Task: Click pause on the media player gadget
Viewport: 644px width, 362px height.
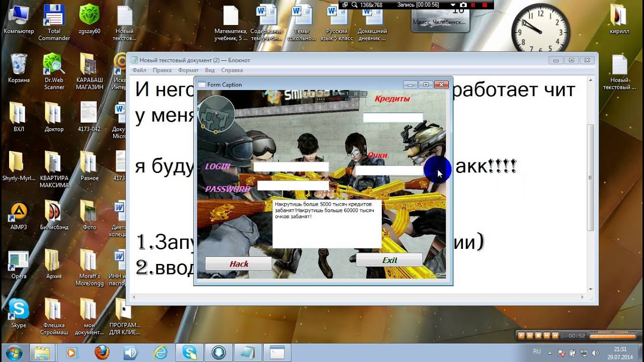Action: (530, 335)
